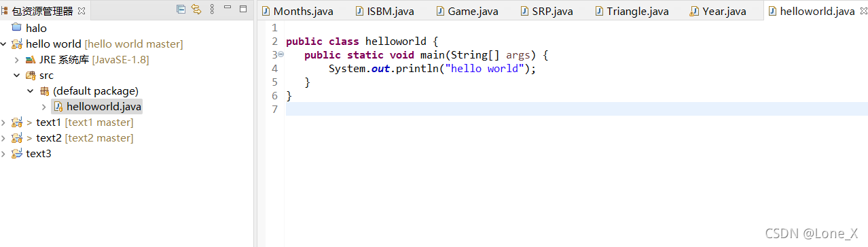Click the JRE library books icon
Viewport: 868px width, 247px height.
tap(31, 60)
